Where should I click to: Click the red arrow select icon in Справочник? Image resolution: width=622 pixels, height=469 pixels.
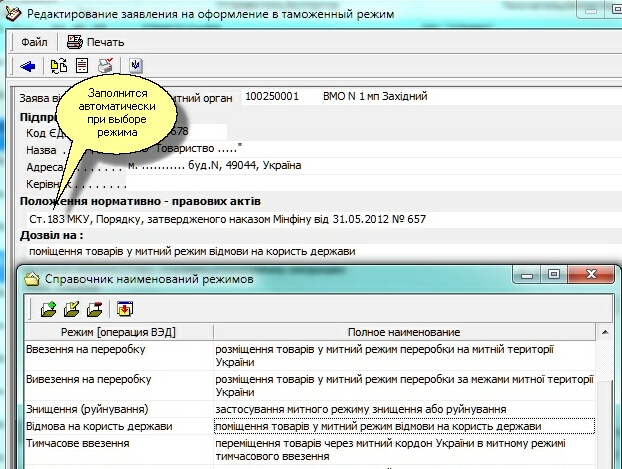click(125, 309)
